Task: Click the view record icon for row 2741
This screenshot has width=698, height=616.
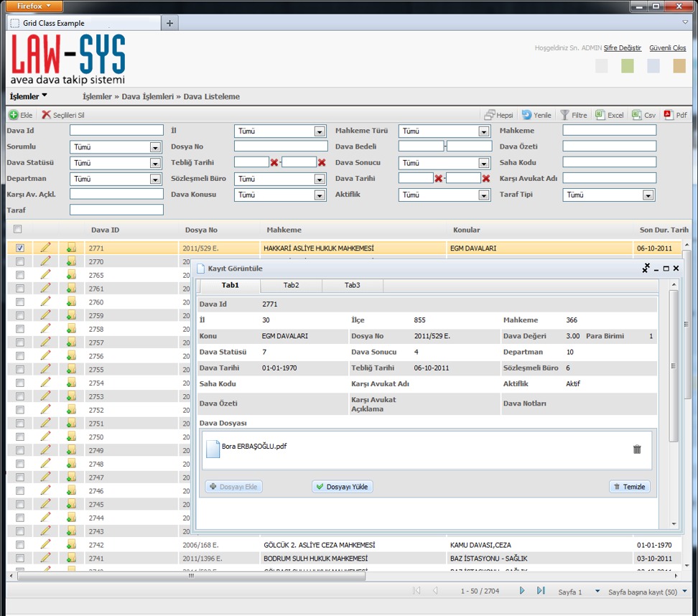Action: point(71,558)
